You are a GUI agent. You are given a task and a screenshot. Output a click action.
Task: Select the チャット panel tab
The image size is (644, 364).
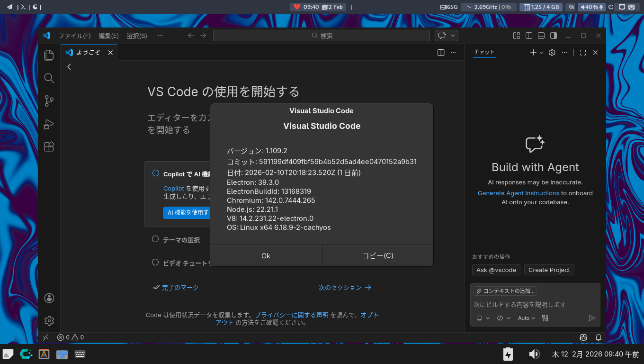click(x=484, y=52)
